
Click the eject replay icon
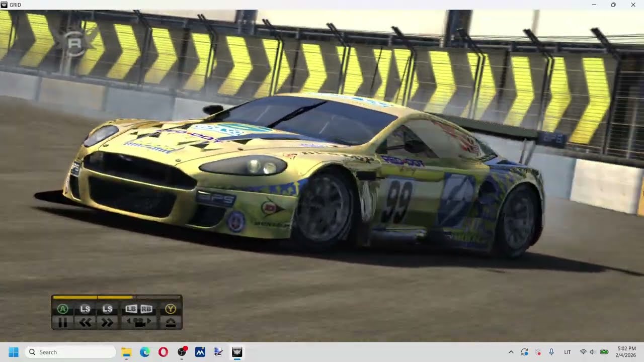click(x=171, y=323)
